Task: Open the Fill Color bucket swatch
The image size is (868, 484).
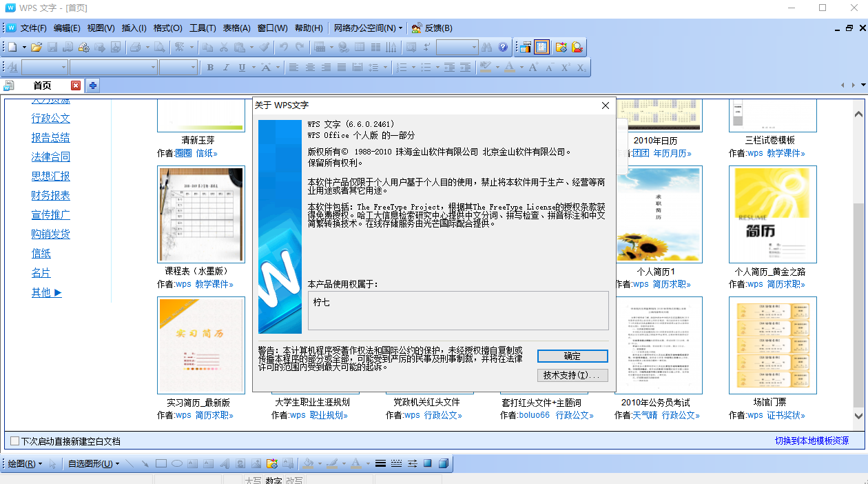Action: [309, 463]
